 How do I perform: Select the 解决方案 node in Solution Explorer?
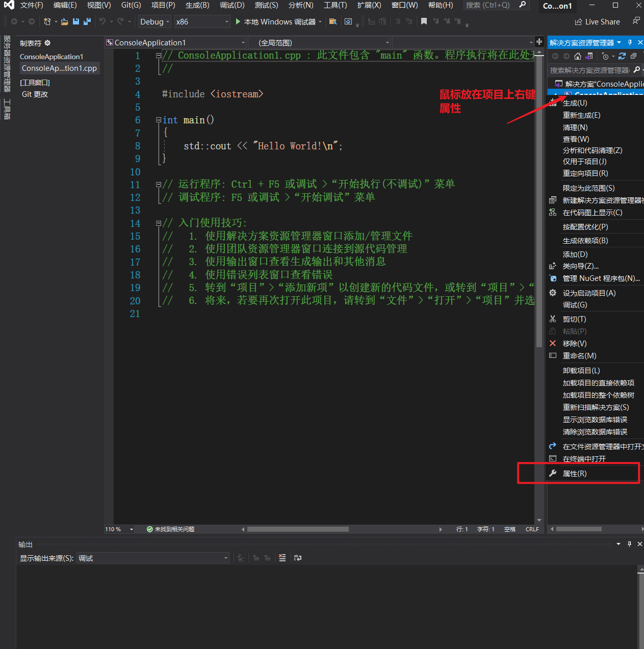[x=599, y=84]
